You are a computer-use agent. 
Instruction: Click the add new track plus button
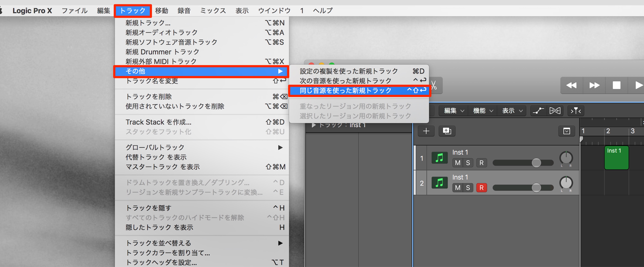click(426, 131)
